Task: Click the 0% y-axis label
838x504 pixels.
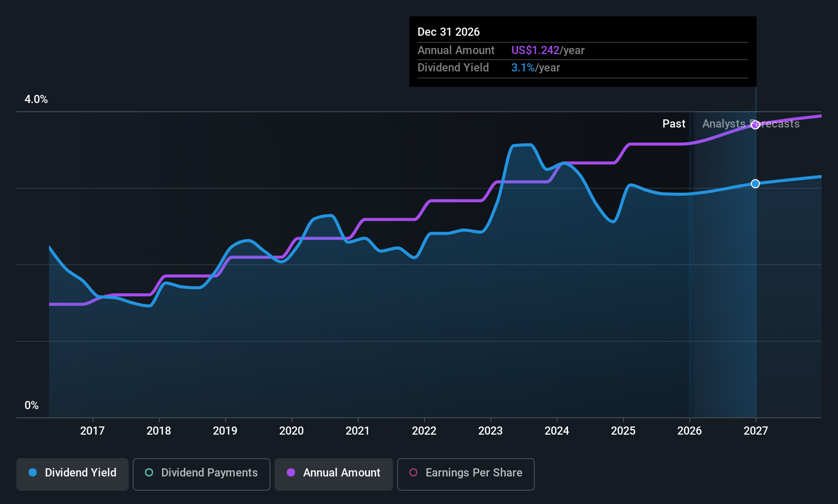Action: tap(32, 406)
